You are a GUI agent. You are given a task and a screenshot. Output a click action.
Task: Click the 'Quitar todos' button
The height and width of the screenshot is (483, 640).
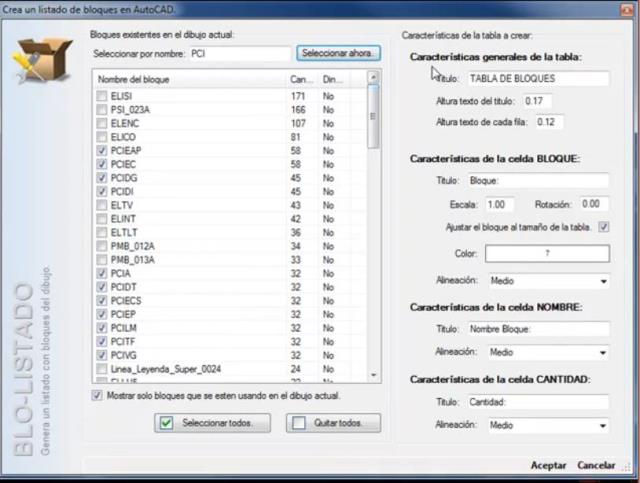pyautogui.click(x=333, y=423)
